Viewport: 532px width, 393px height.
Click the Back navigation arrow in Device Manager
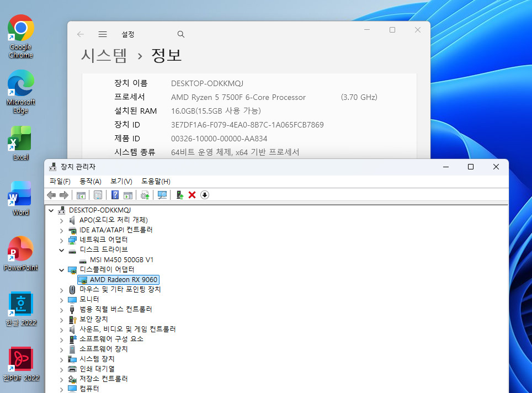pyautogui.click(x=51, y=195)
